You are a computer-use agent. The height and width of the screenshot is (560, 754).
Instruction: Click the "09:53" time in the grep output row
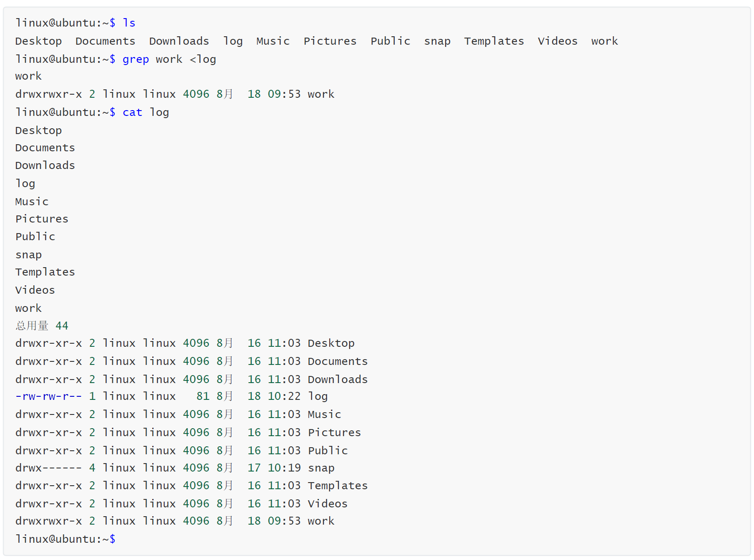(x=284, y=94)
